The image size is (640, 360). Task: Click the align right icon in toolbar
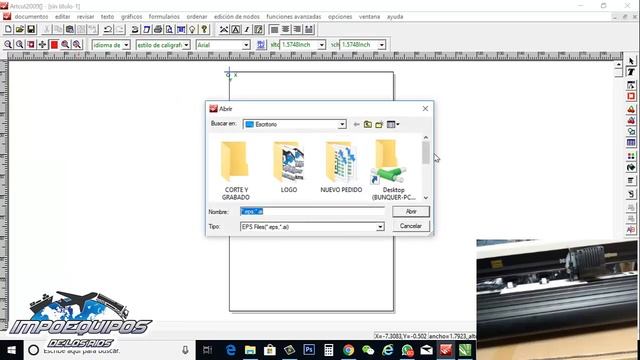coord(297,29)
